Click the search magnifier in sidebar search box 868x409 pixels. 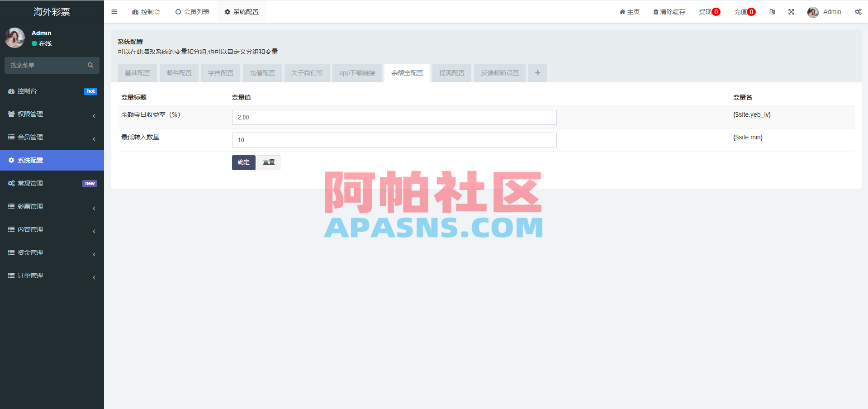(x=90, y=65)
